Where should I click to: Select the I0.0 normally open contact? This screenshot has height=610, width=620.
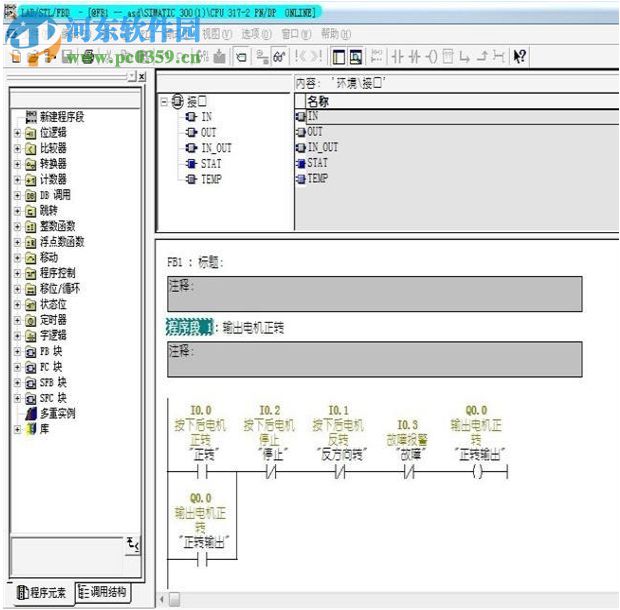[x=202, y=472]
